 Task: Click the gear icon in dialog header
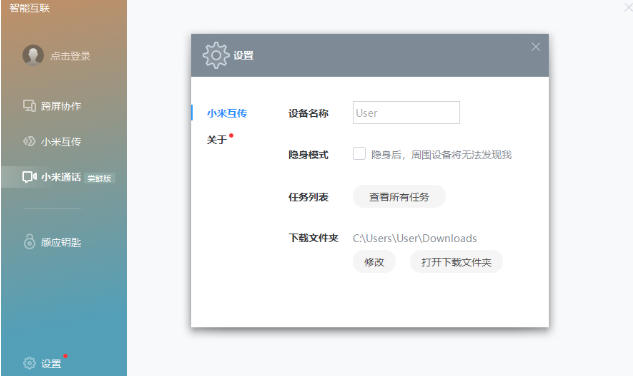click(x=216, y=55)
